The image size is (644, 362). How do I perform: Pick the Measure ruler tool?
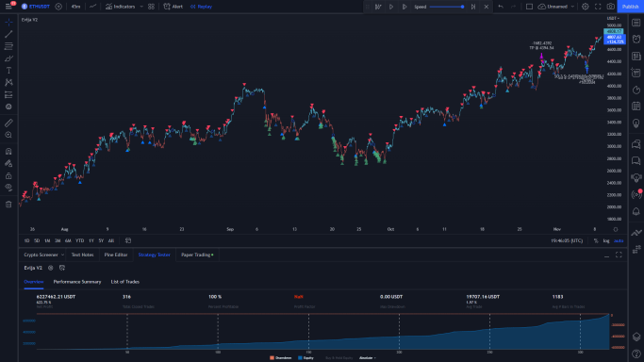8,123
